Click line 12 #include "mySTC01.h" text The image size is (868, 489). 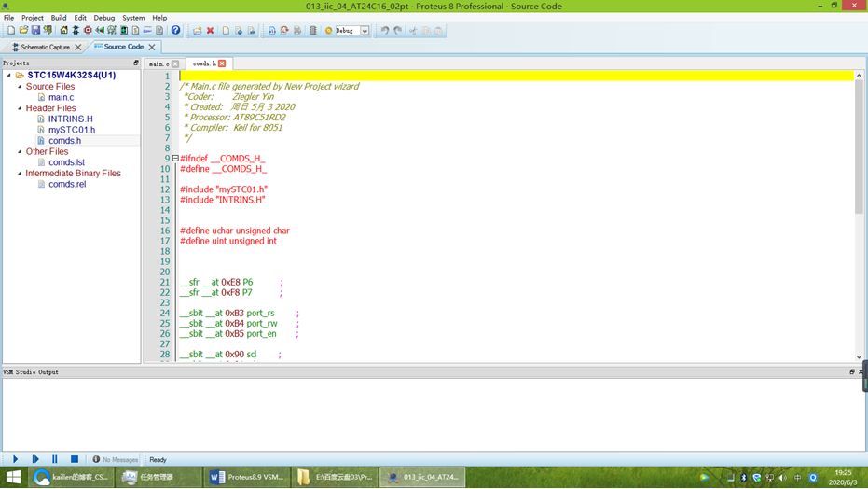click(x=224, y=189)
